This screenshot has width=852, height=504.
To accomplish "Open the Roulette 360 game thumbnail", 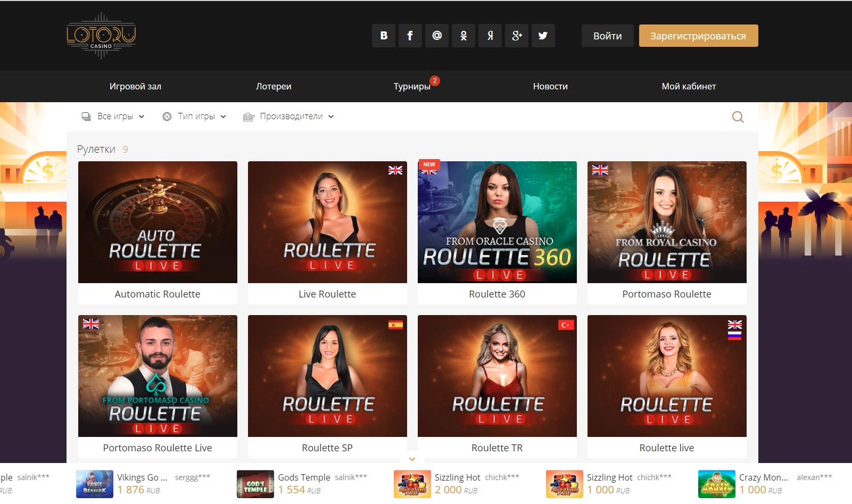I will (497, 222).
